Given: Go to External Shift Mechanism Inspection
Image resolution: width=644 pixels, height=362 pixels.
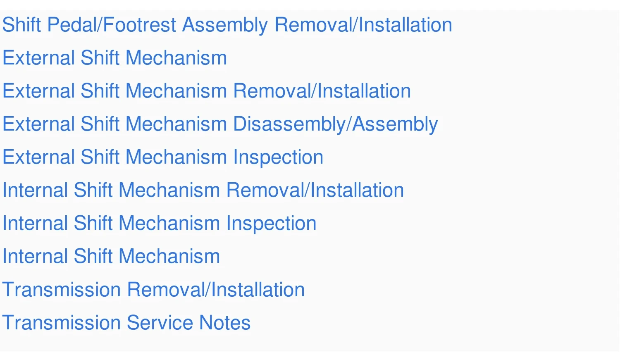Looking at the screenshot, I should [163, 157].
